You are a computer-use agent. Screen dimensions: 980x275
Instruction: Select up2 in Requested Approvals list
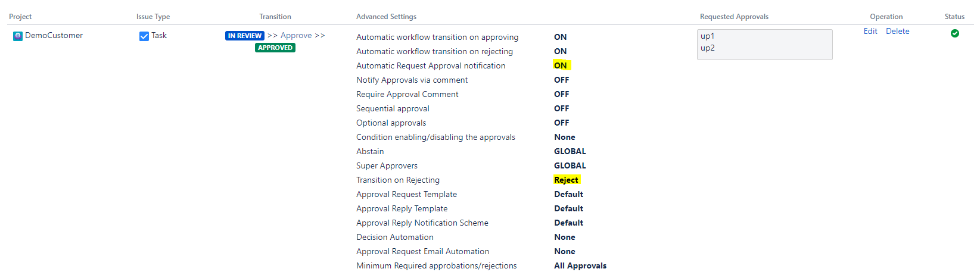[708, 48]
